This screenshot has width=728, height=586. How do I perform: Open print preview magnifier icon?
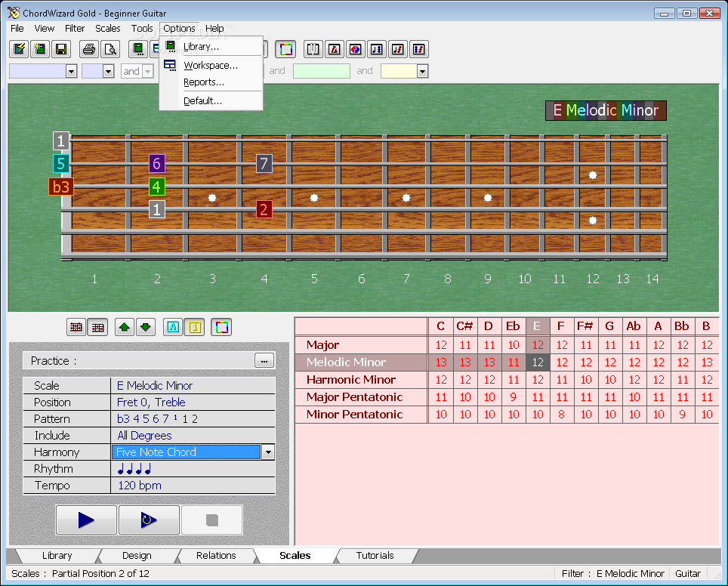[110, 49]
